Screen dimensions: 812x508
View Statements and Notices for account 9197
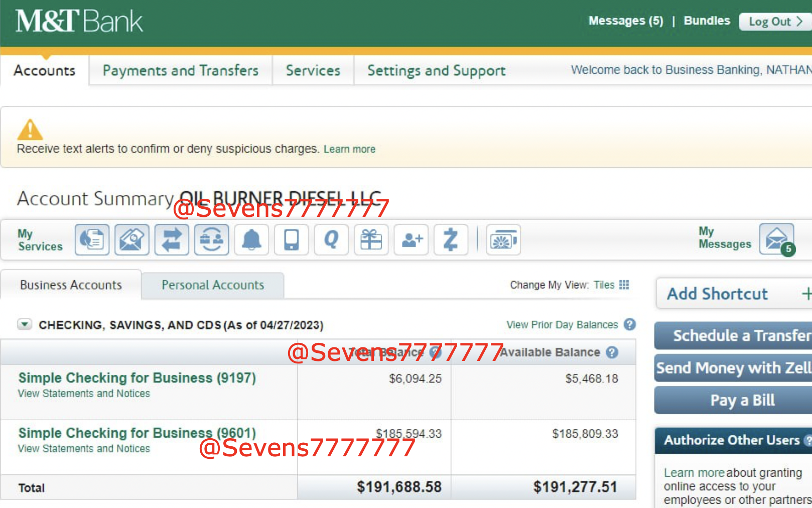(x=84, y=394)
